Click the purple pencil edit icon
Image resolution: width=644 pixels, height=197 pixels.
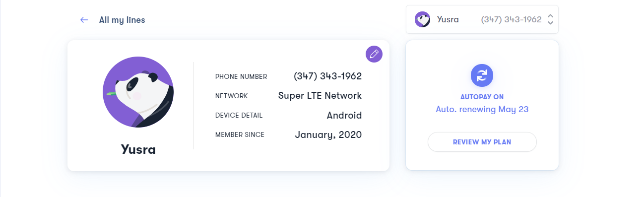pyautogui.click(x=374, y=54)
